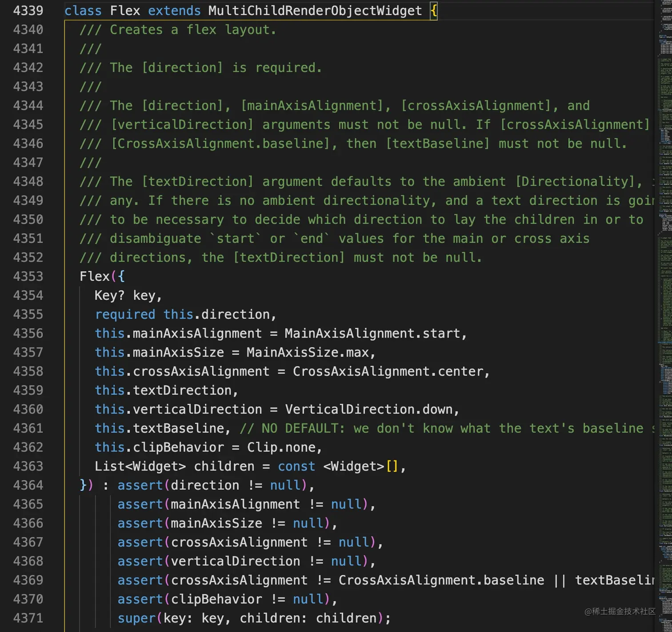Click the 'extends' keyword on line 4339
This screenshot has width=672, height=632.
pyautogui.click(x=174, y=11)
